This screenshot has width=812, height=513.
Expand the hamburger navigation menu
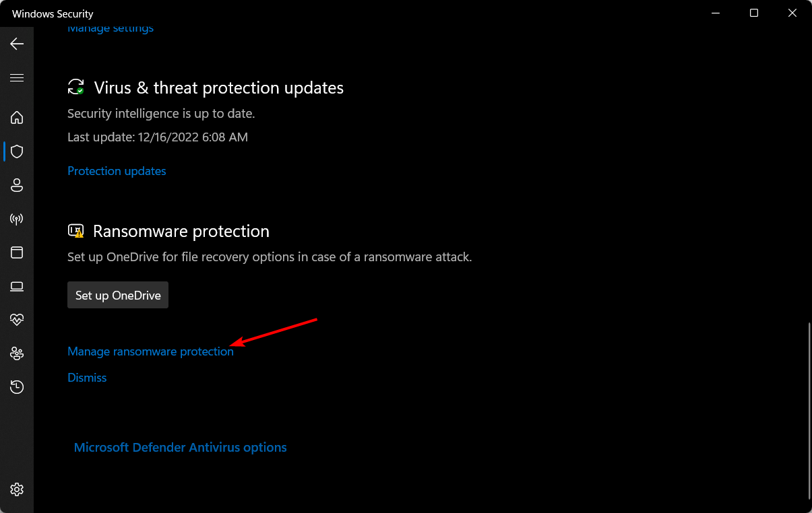click(17, 77)
